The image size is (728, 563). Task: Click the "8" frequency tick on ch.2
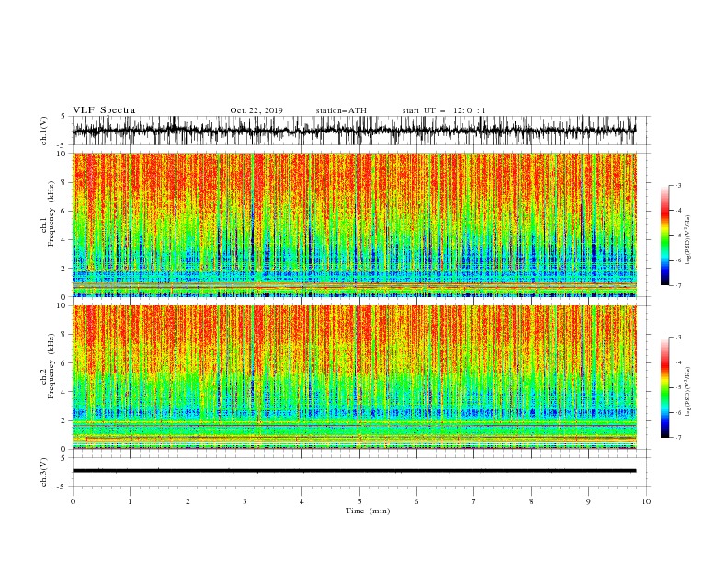pos(64,335)
